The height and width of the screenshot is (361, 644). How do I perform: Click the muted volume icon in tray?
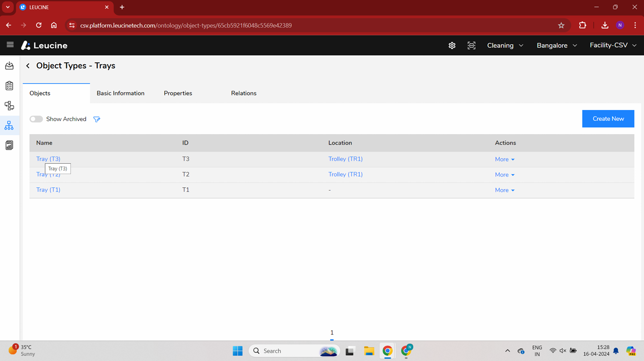[563, 351]
